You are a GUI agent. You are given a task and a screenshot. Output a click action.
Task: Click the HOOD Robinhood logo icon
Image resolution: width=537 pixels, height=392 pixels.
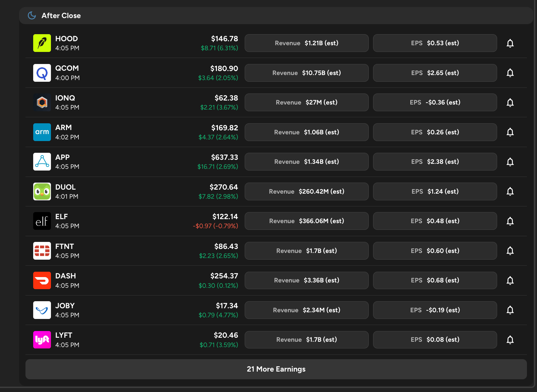click(x=42, y=43)
